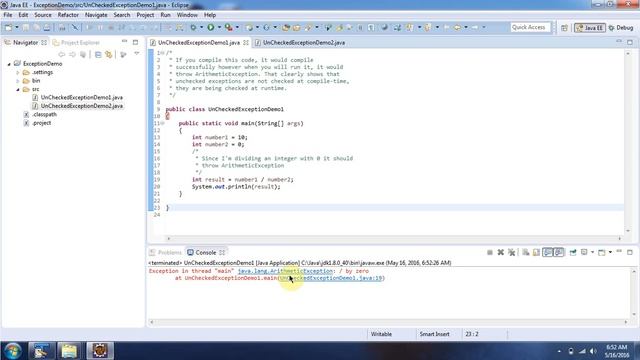
Task: Click the Quick Access search field
Action: point(530,27)
